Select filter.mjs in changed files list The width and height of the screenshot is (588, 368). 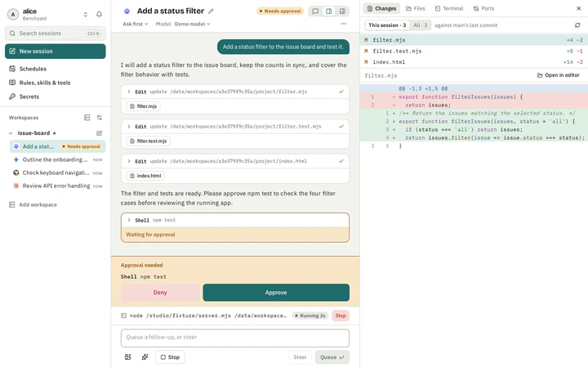pos(474,40)
